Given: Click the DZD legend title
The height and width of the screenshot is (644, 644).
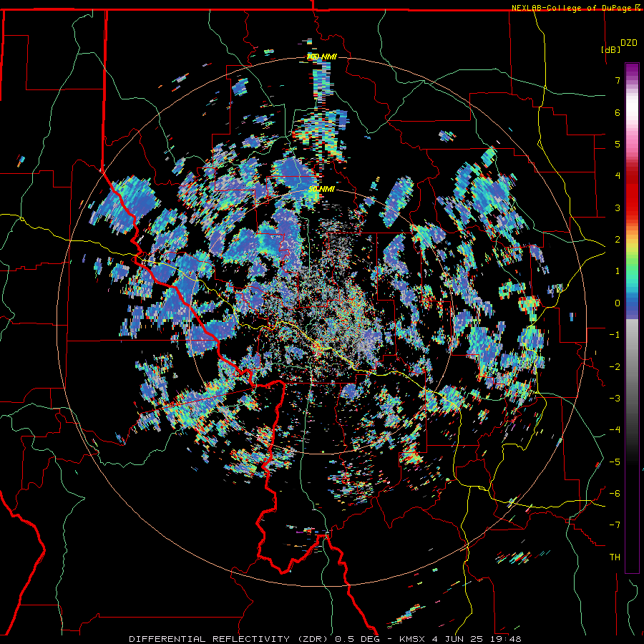Looking at the screenshot, I should tap(629, 43).
